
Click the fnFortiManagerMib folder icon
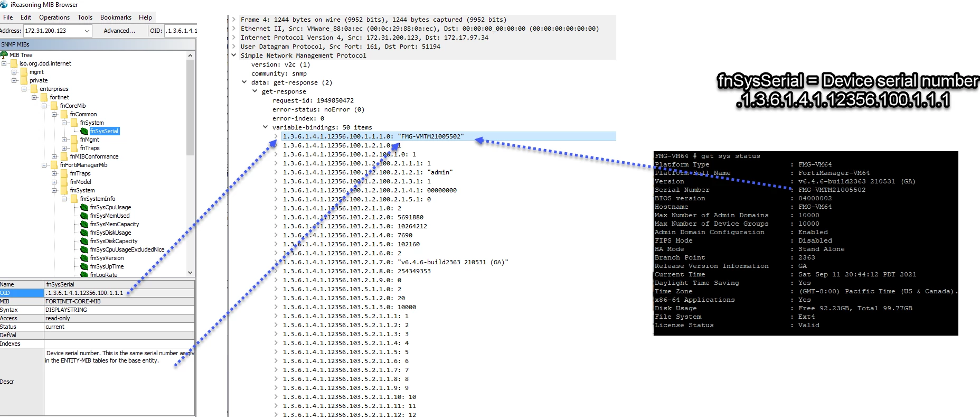point(54,165)
